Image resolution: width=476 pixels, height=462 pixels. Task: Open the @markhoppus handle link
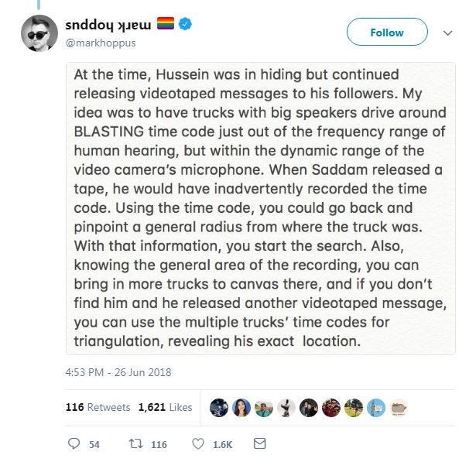click(x=101, y=43)
